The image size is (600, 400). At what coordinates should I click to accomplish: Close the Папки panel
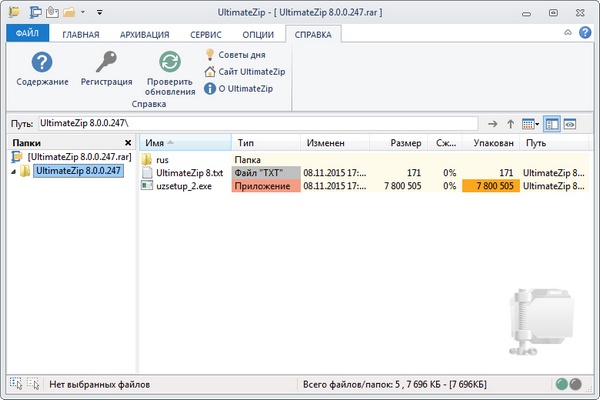[128, 143]
